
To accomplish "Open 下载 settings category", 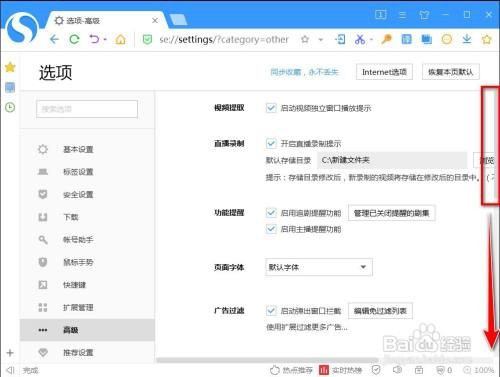I will tap(87, 217).
